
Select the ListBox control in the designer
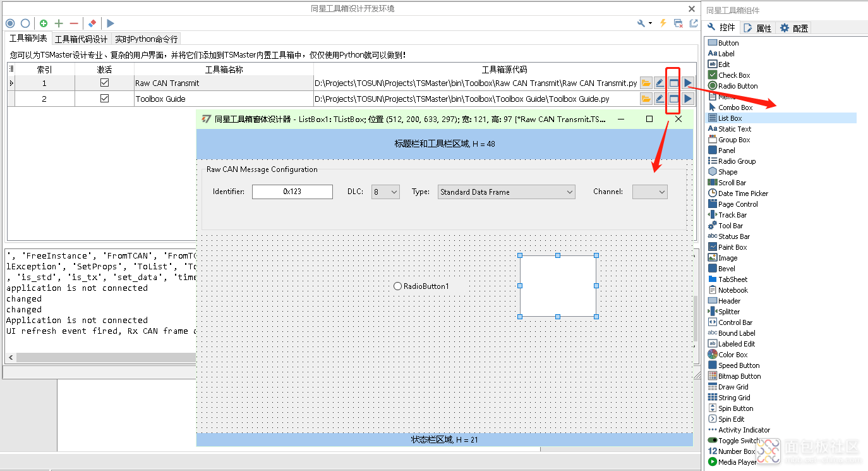pos(558,286)
